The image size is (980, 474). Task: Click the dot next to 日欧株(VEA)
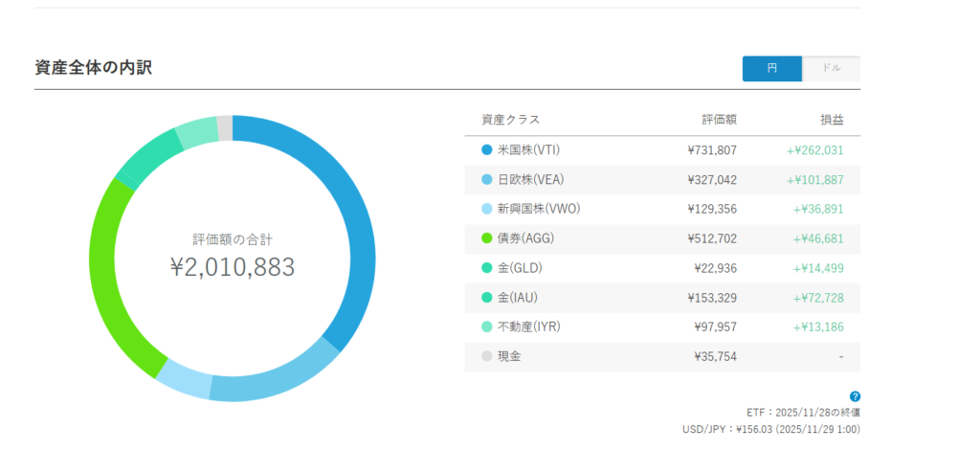tap(487, 180)
